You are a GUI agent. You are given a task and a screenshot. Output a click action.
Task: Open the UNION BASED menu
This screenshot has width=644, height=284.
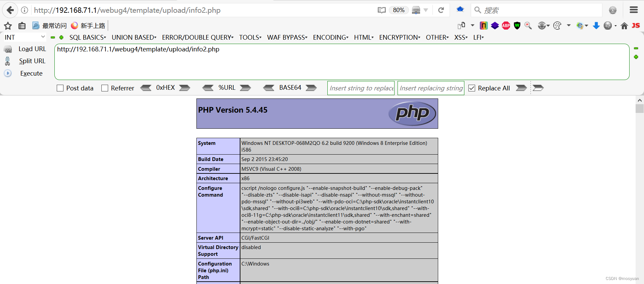[x=134, y=37]
